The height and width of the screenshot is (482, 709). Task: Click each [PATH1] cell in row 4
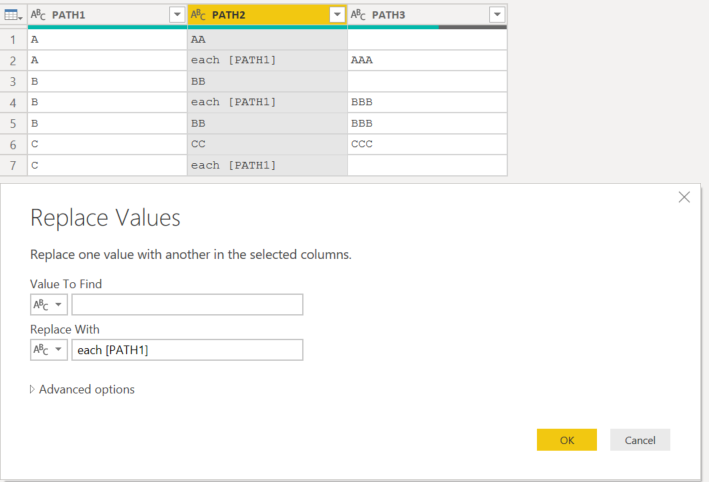[x=267, y=103]
